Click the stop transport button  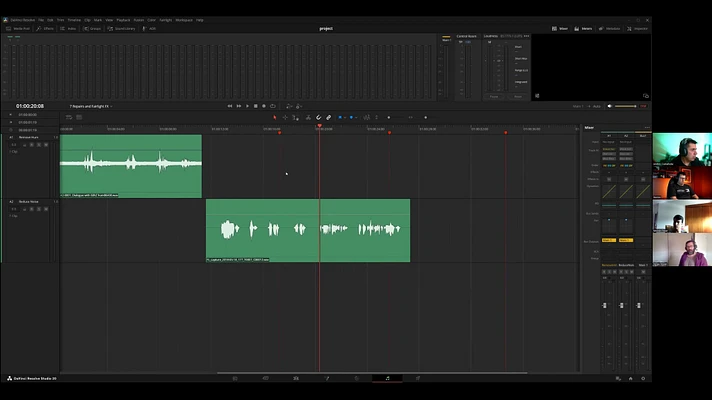click(x=256, y=106)
